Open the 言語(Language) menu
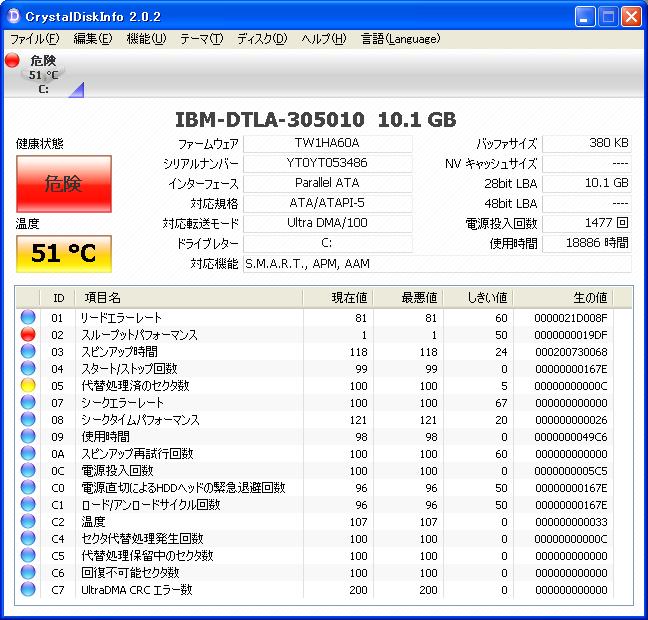The width and height of the screenshot is (648, 620). pos(400,39)
